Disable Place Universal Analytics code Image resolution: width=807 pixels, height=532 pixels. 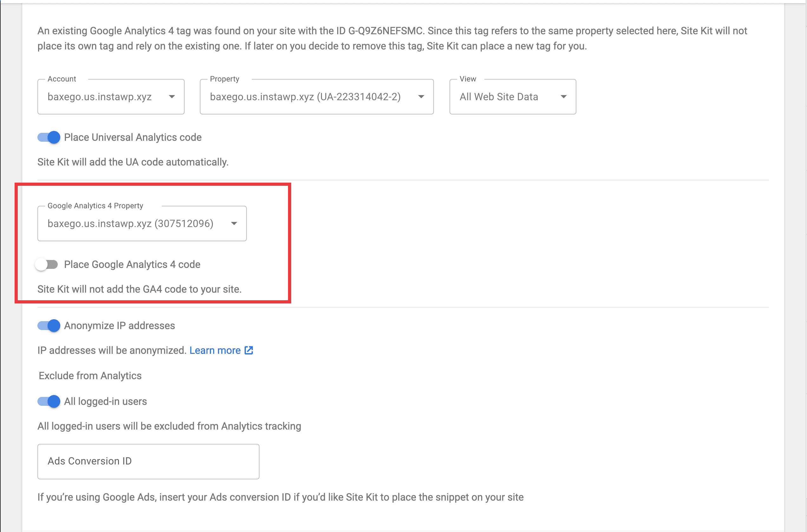pyautogui.click(x=49, y=137)
